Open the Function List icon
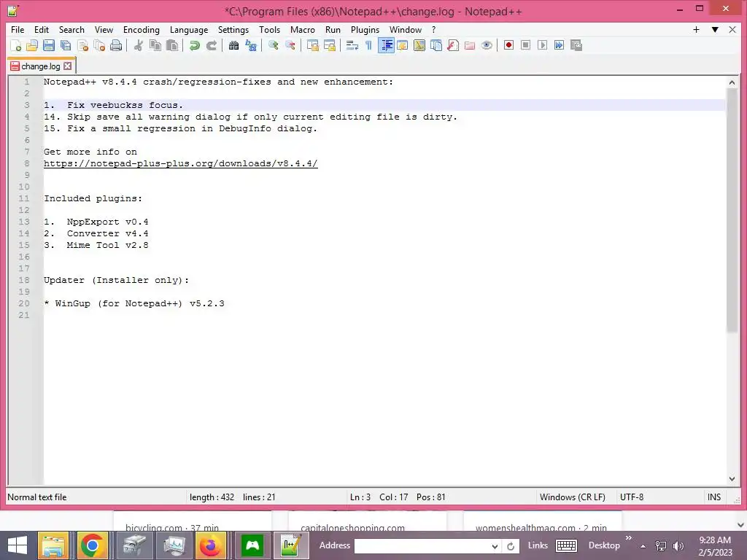This screenshot has height=560, width=747. pos(453,45)
